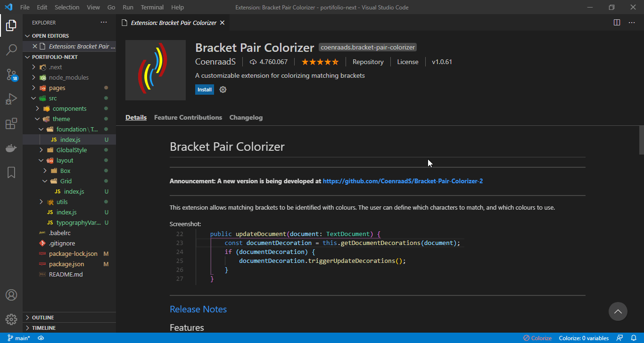Viewport: 644px width, 343px height.
Task: Open the Extensions view in activity bar
Action: tap(11, 123)
